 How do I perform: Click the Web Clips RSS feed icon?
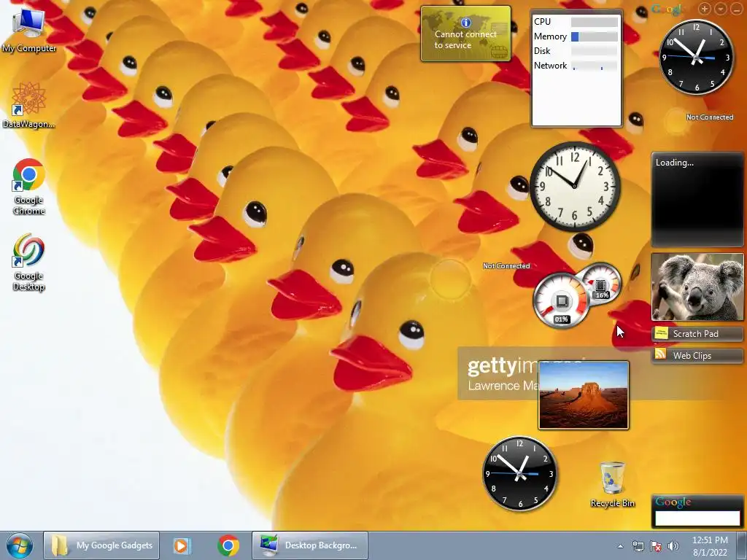coord(661,354)
